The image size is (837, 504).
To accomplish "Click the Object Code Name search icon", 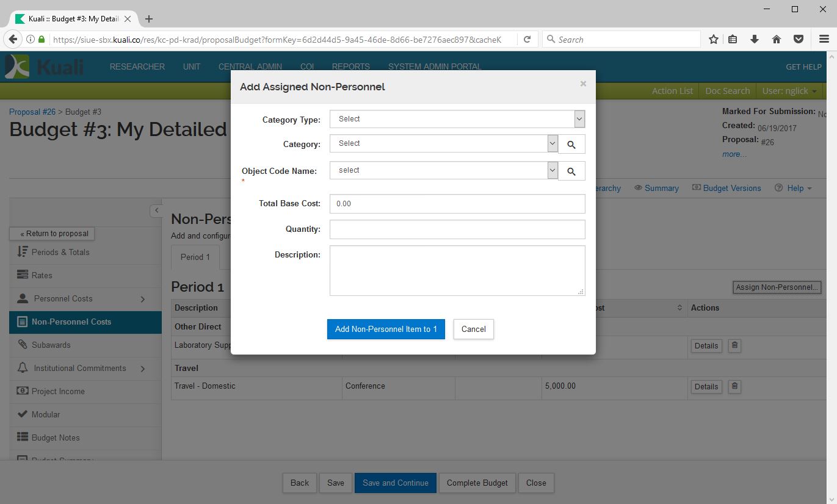I will (x=571, y=171).
